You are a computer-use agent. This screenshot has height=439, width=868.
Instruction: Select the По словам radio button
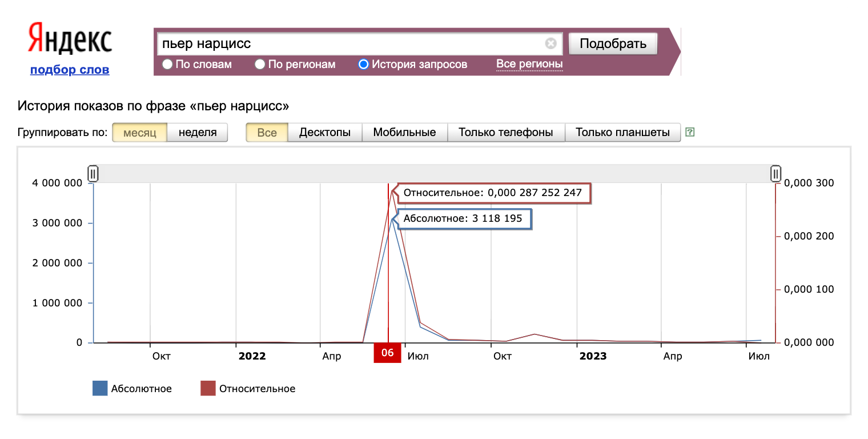tap(167, 64)
